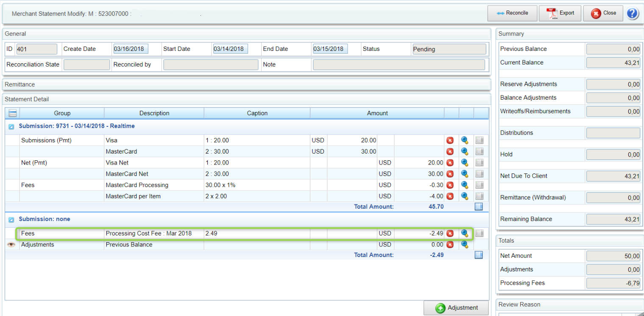Sort by the Description column header
644x316 pixels.
tap(154, 113)
